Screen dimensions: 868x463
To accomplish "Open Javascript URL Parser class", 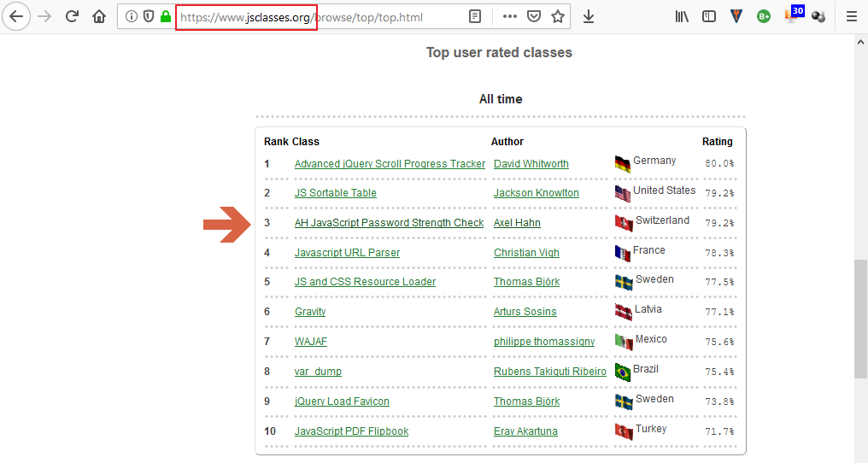I will pos(347,253).
